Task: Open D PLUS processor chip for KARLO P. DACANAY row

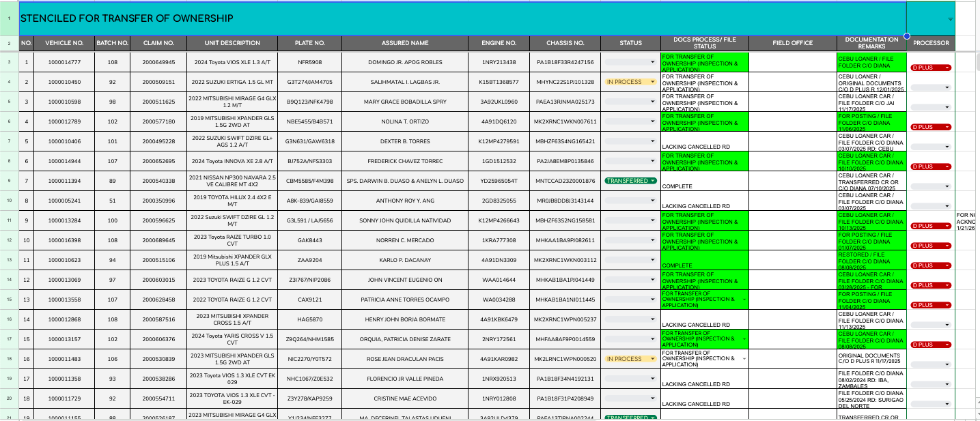Action: [x=931, y=265]
